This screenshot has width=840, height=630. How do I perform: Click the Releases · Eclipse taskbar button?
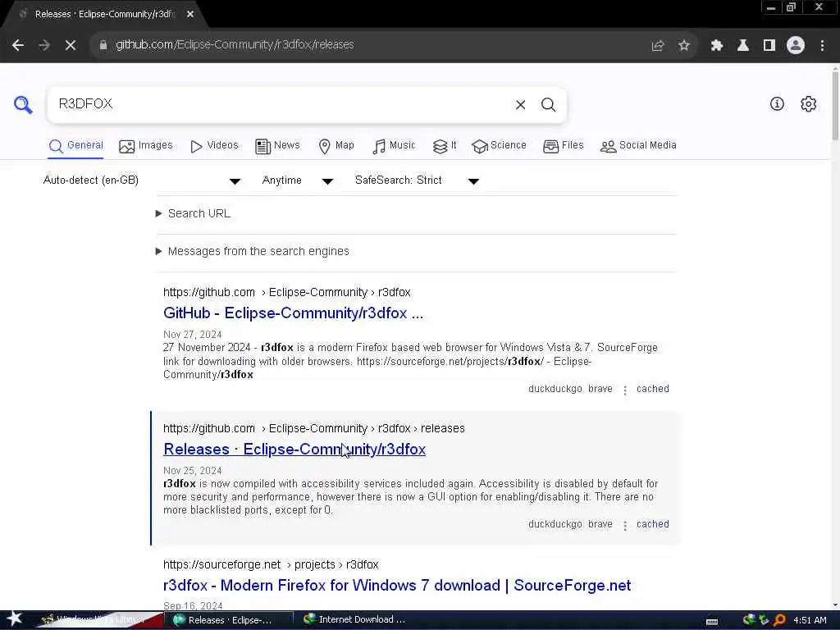tap(230, 620)
